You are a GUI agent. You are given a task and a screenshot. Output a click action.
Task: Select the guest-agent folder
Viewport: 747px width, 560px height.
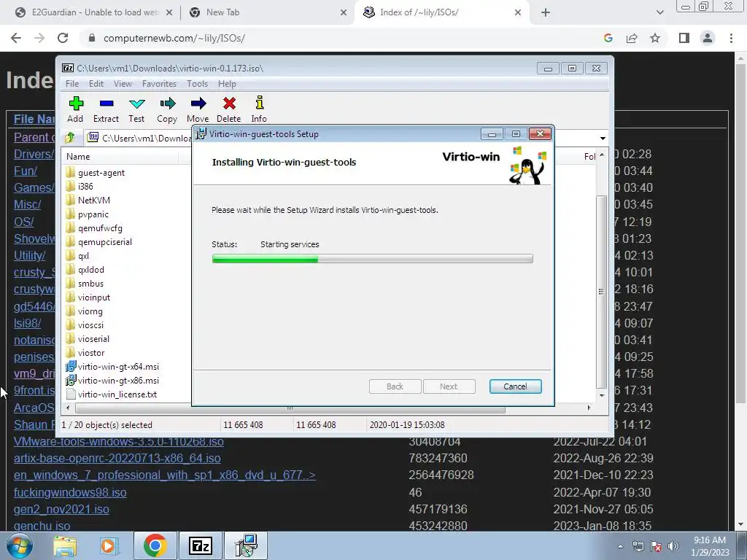(x=101, y=172)
